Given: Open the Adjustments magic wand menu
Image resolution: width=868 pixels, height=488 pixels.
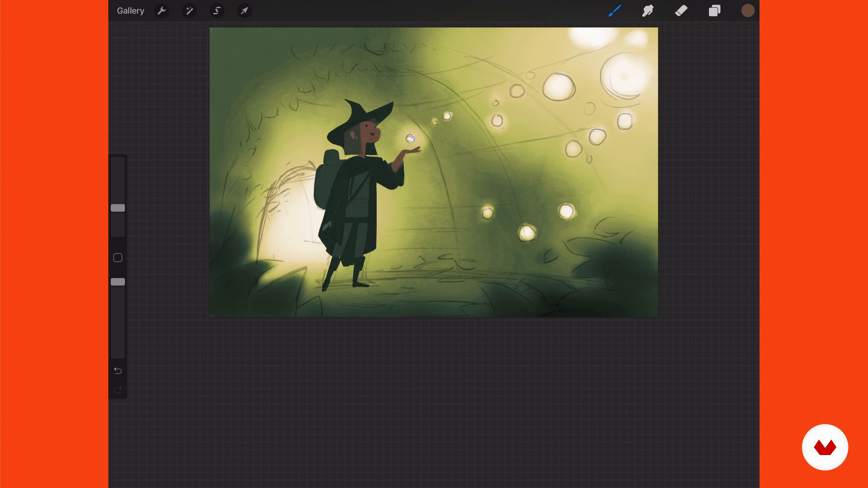Looking at the screenshot, I should (x=189, y=11).
